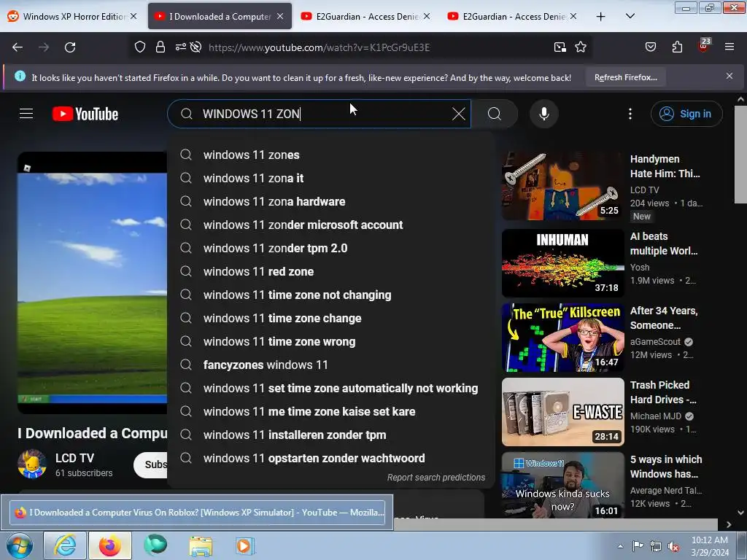Open the LCD TV channel name link
747x560 pixels.
click(75, 458)
